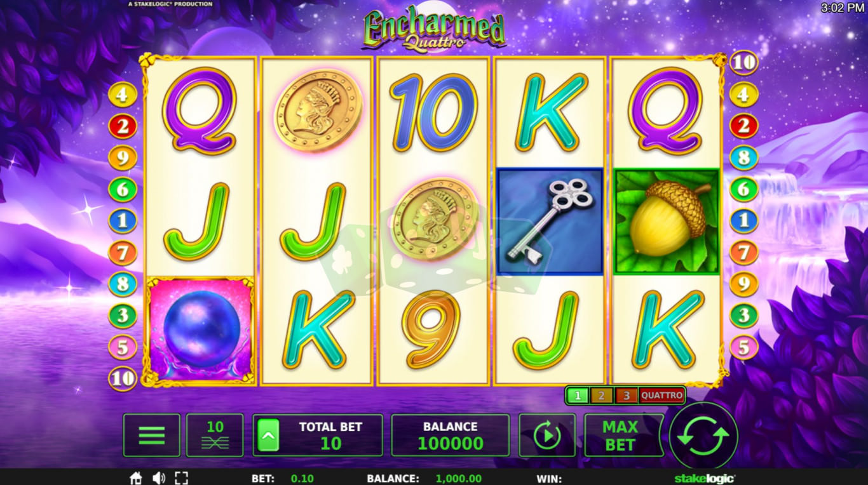Click the silver key symbol

(x=550, y=222)
